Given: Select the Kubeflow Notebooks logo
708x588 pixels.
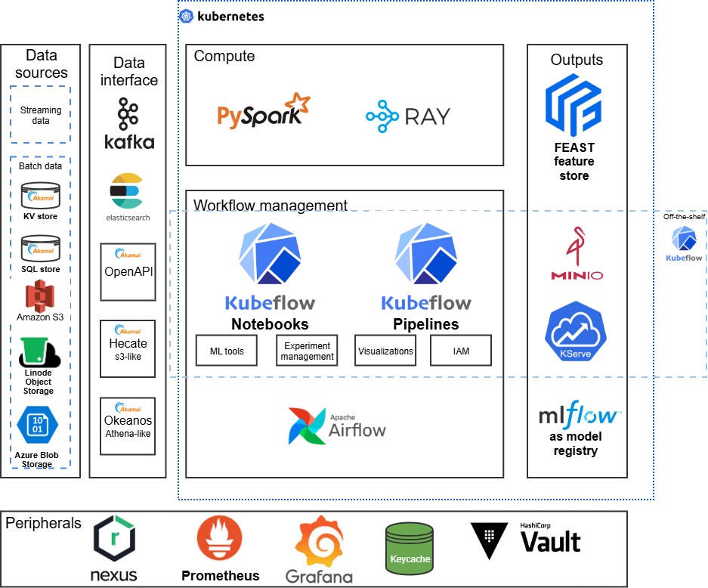Looking at the screenshot, I should click(x=270, y=267).
